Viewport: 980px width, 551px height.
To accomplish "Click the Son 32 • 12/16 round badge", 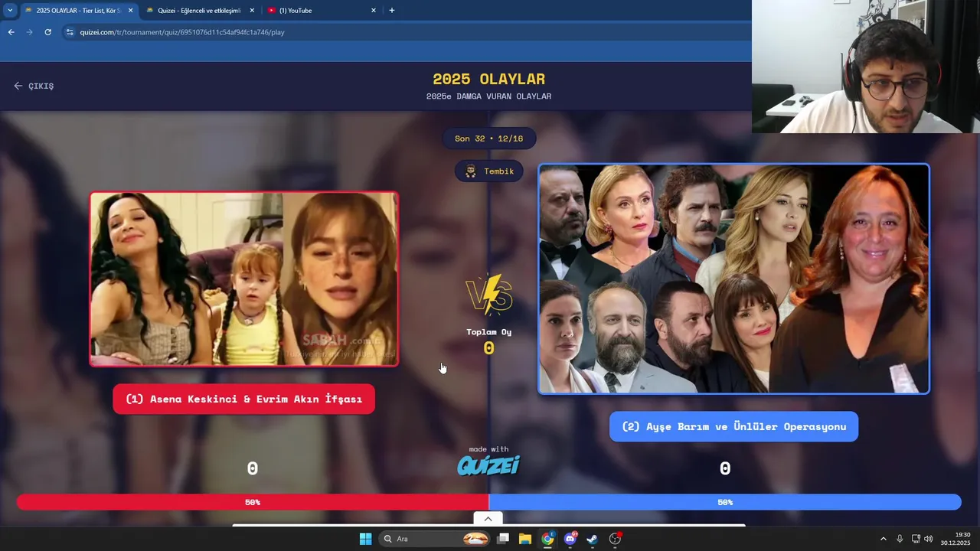I will 489,139.
